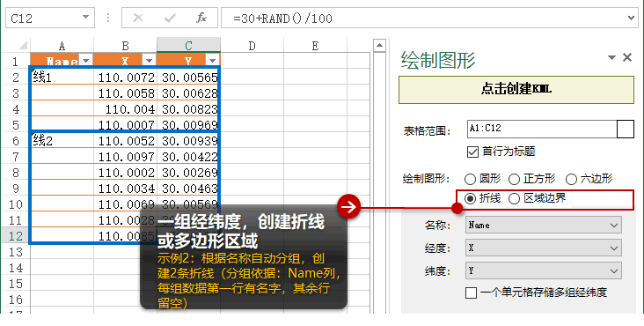Select column E header
This screenshot has width=644, height=326.
(x=315, y=46)
